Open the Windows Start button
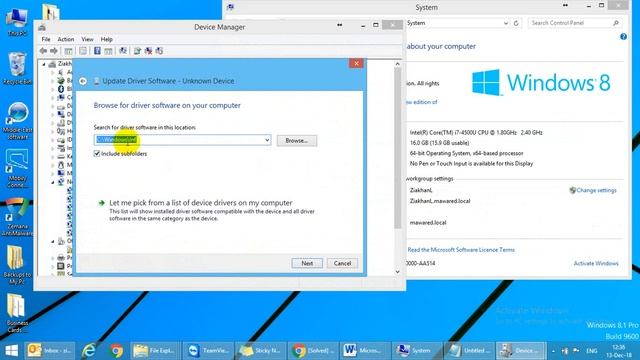The image size is (640, 360). pyautogui.click(x=11, y=350)
